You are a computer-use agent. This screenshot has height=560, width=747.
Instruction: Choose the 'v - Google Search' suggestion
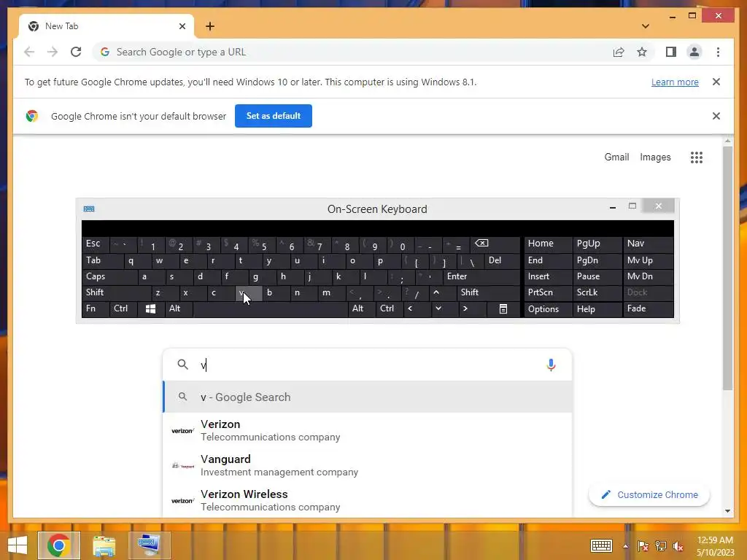(x=368, y=397)
